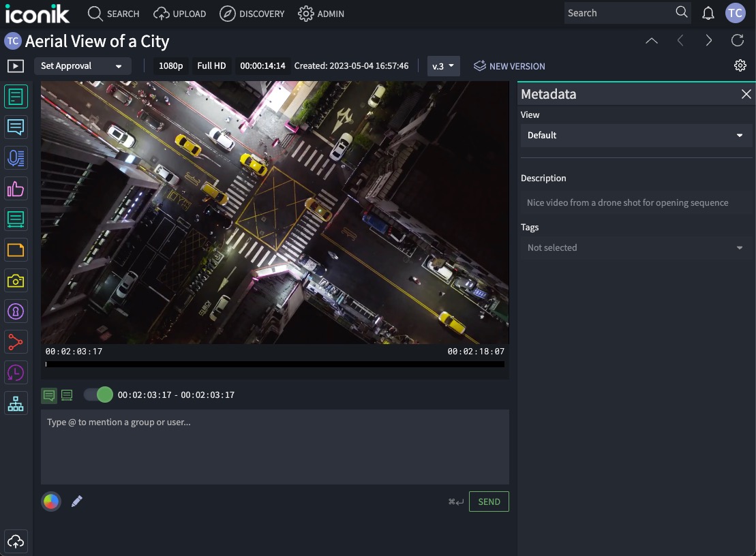Open the Default view dropdown
The height and width of the screenshot is (556, 756).
point(635,135)
